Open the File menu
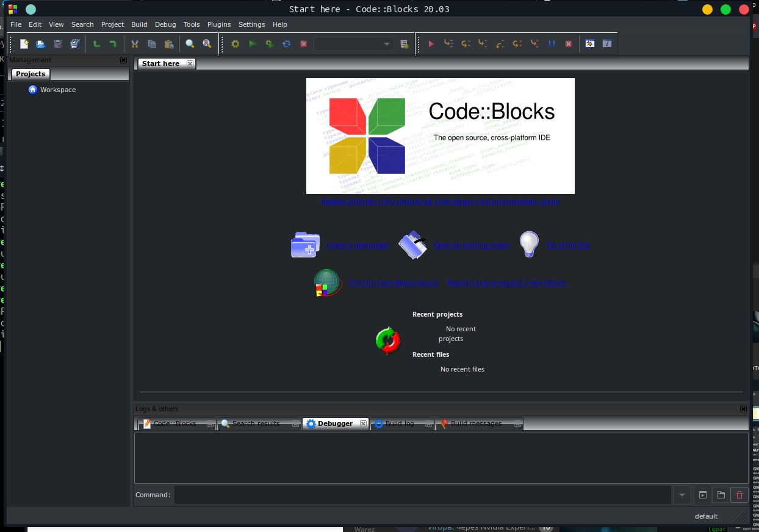Viewport: 759px width, 532px height. pos(16,24)
